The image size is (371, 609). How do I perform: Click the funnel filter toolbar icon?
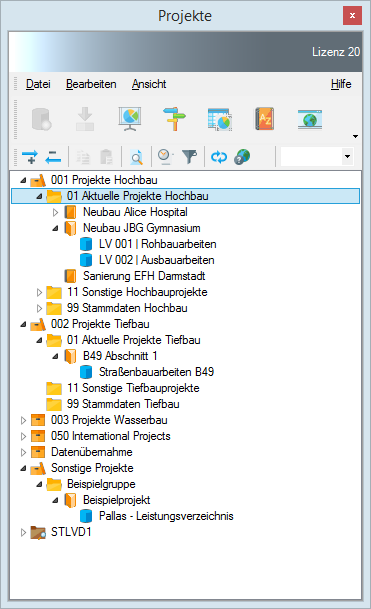[190, 157]
